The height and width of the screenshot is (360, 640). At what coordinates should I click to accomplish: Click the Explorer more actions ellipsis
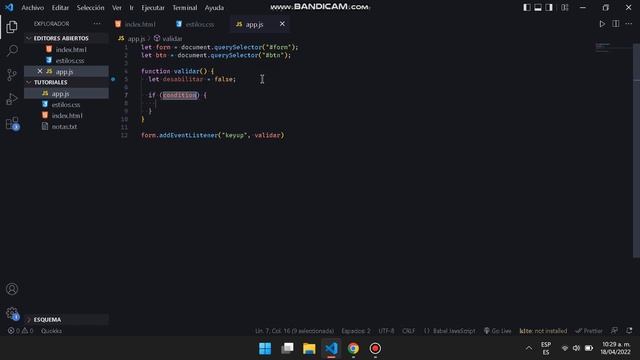97,24
